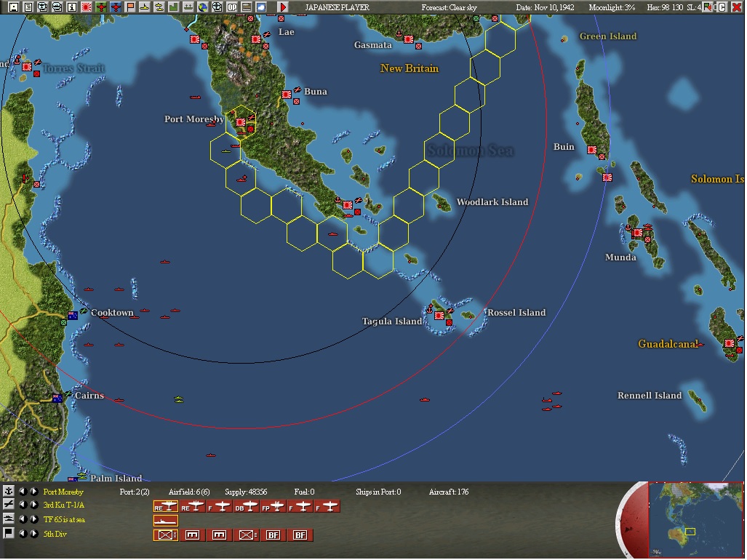Previous task force arrow beside TF 65
The image size is (747, 560).
[x=22, y=519]
